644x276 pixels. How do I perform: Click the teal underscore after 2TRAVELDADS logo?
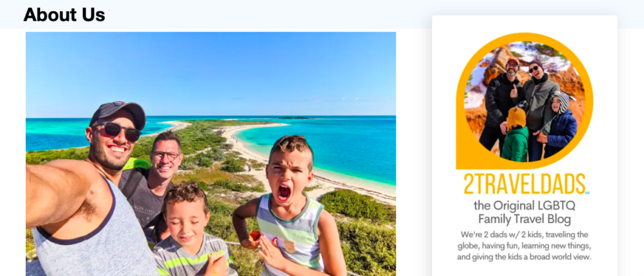tap(587, 192)
